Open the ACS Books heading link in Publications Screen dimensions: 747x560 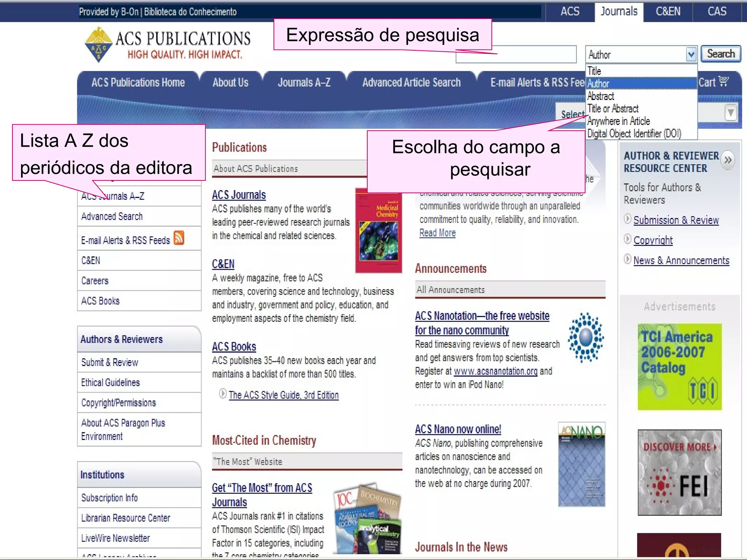(x=234, y=347)
